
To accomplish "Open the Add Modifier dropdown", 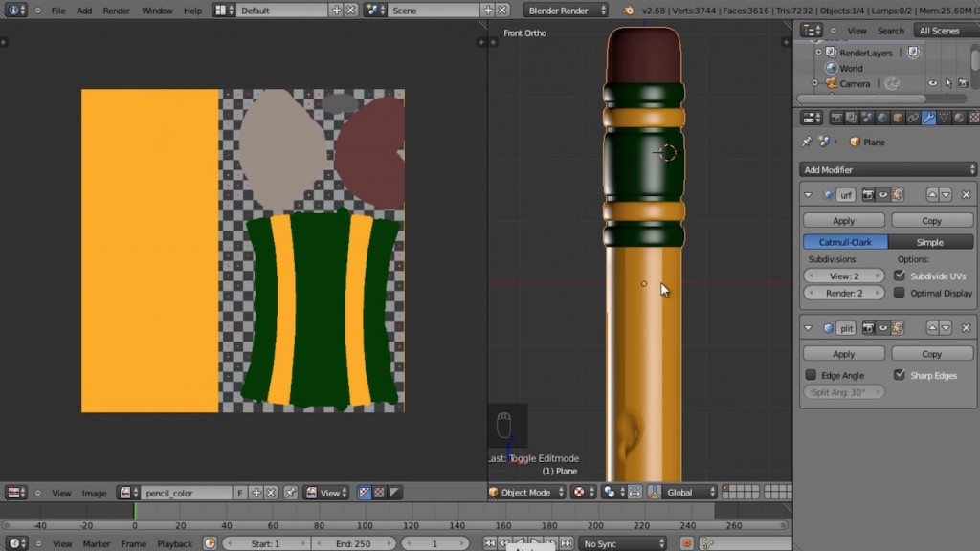I will coord(886,169).
